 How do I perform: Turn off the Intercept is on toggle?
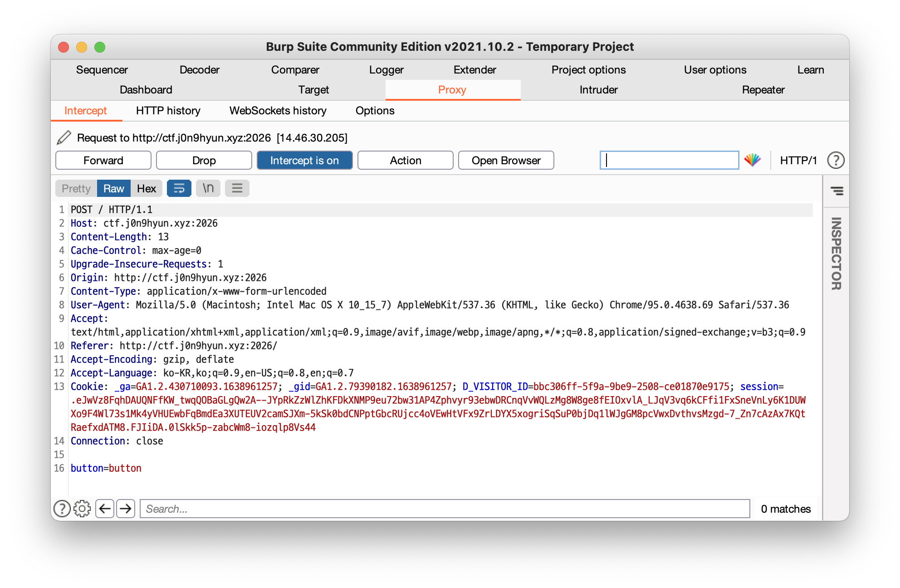tap(304, 160)
